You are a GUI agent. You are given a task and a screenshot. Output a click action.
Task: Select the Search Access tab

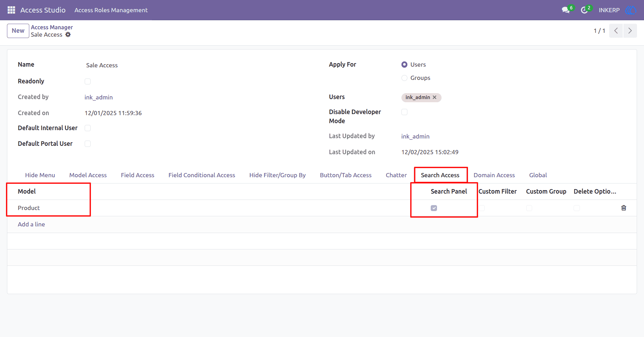[x=440, y=175]
